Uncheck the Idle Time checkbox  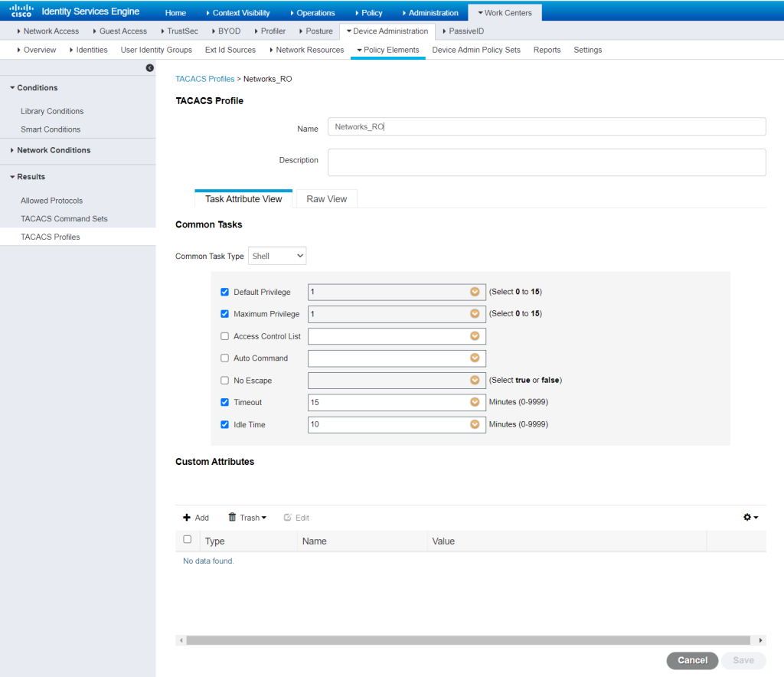point(224,424)
